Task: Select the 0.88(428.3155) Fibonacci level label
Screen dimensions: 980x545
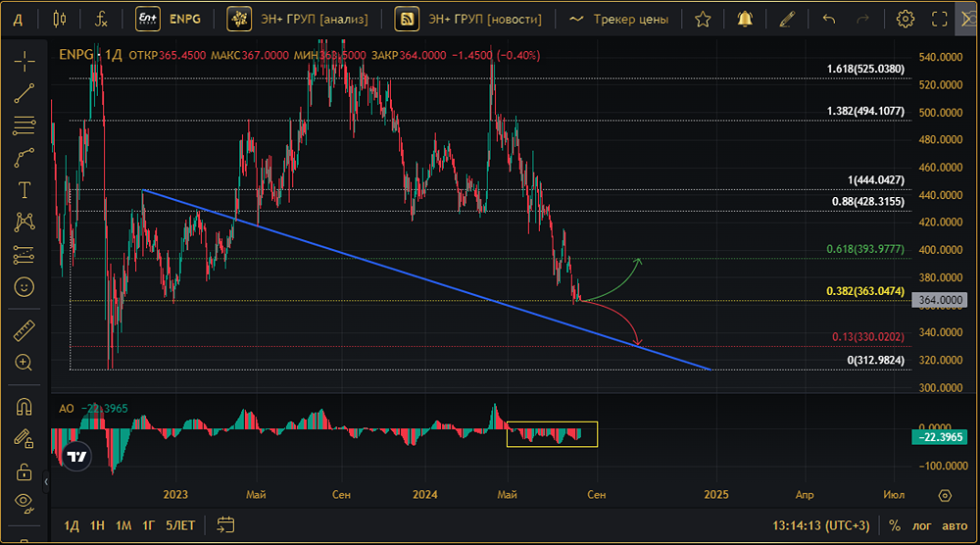Action: coord(867,201)
